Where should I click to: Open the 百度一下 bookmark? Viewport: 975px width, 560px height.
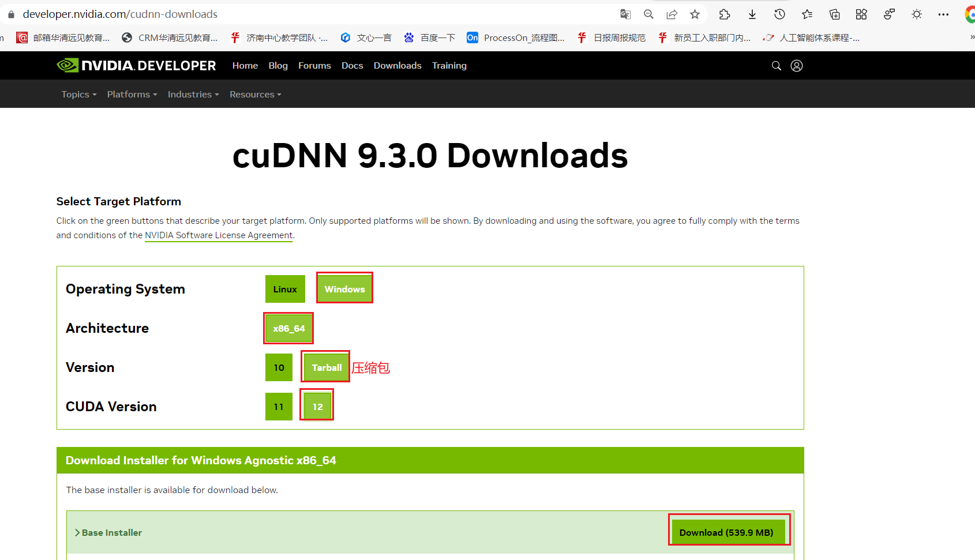pyautogui.click(x=430, y=37)
